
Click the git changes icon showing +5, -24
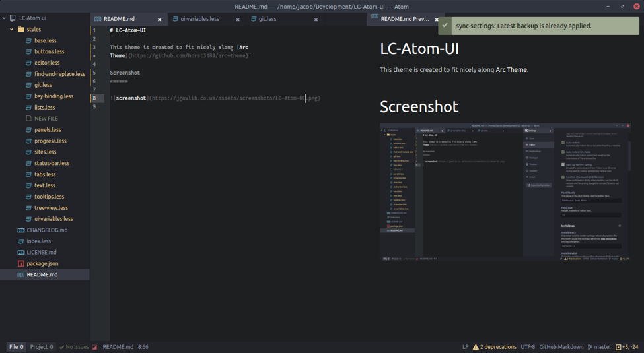(618, 347)
